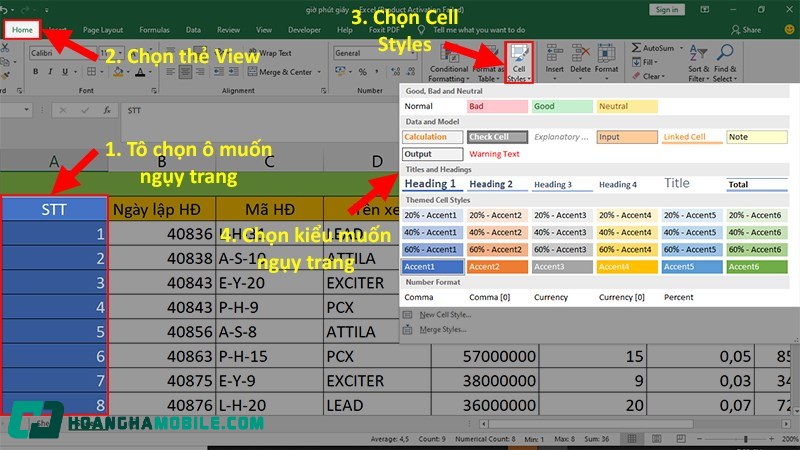The image size is (800, 450).
Task: Open Find & Select magnifier menu
Action: pyautogui.click(x=725, y=63)
